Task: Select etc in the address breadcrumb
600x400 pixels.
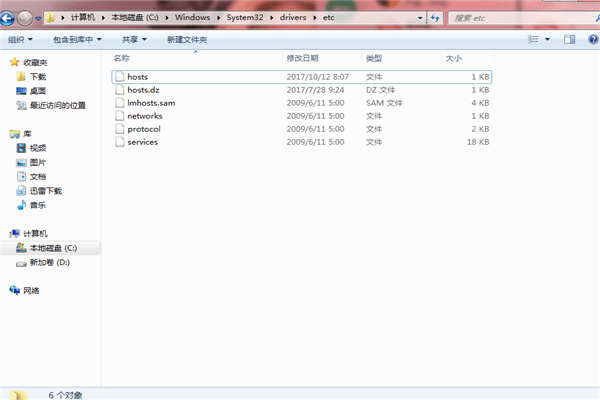Action: click(x=328, y=18)
